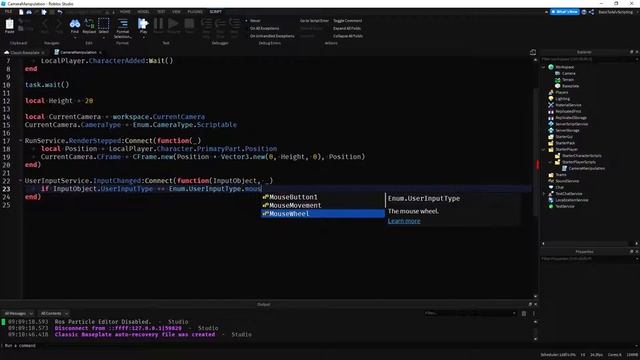Click the Paste clipboard icon
Viewport: 640px width, 360px height.
(9, 24)
